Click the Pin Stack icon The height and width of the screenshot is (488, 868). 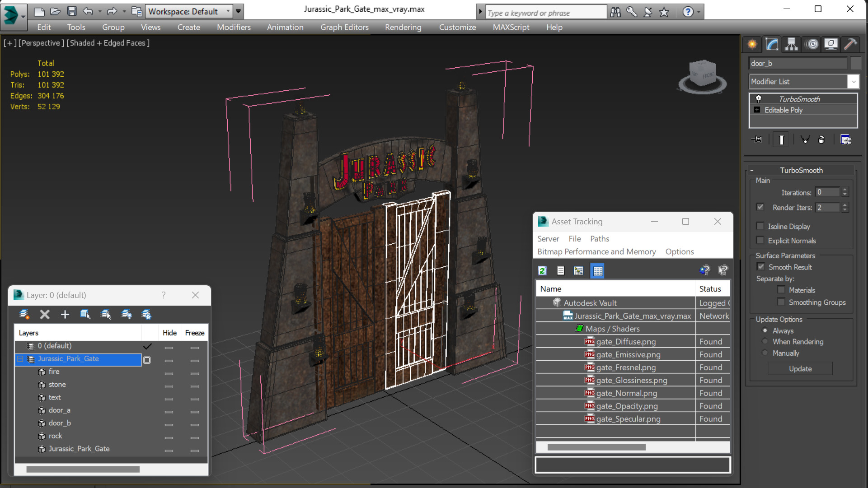tap(757, 139)
